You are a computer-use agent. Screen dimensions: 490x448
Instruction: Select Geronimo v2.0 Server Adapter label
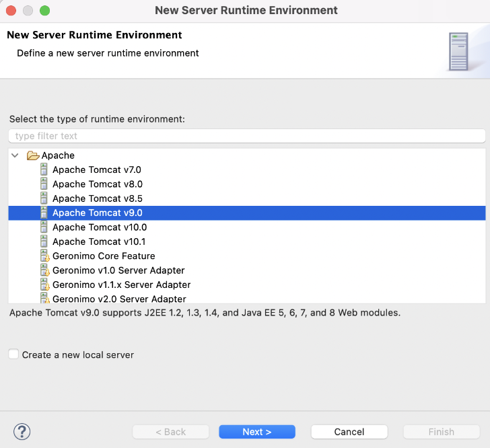click(x=119, y=299)
